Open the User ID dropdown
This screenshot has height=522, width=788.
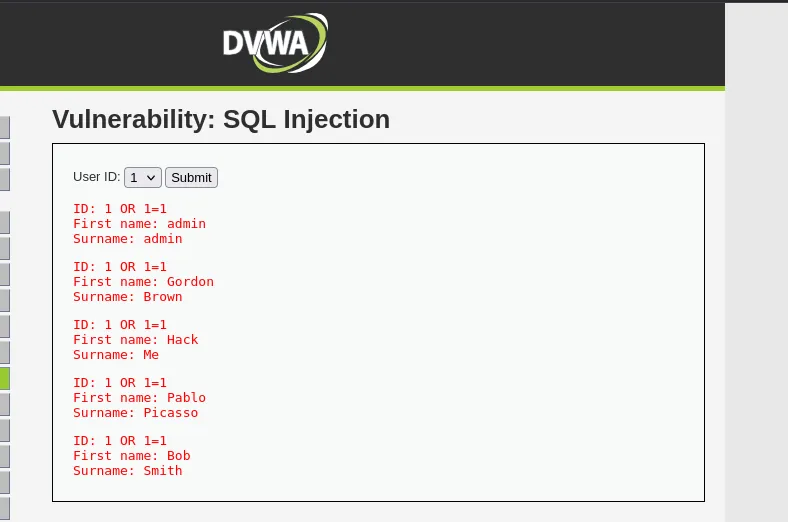(x=143, y=177)
